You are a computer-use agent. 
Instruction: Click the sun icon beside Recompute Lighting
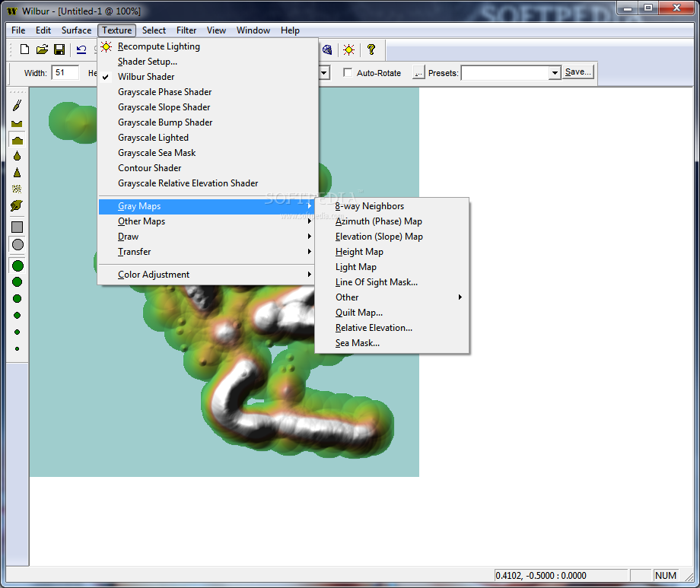point(107,46)
